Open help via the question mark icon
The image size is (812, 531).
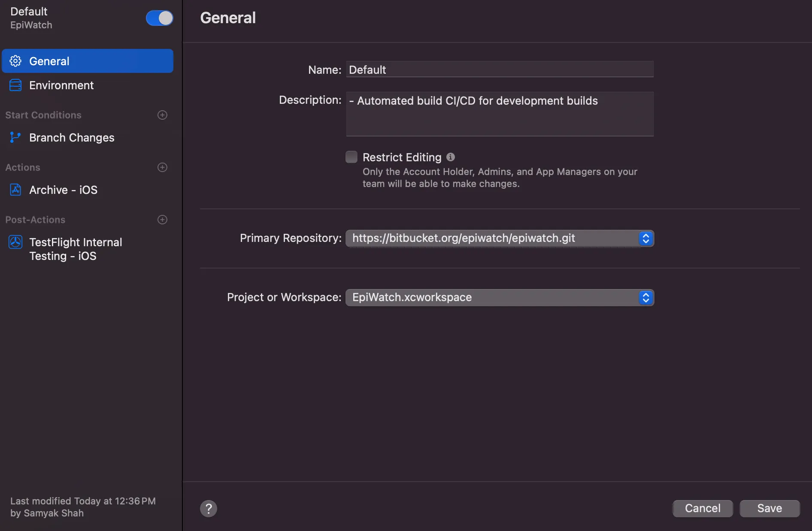click(209, 508)
